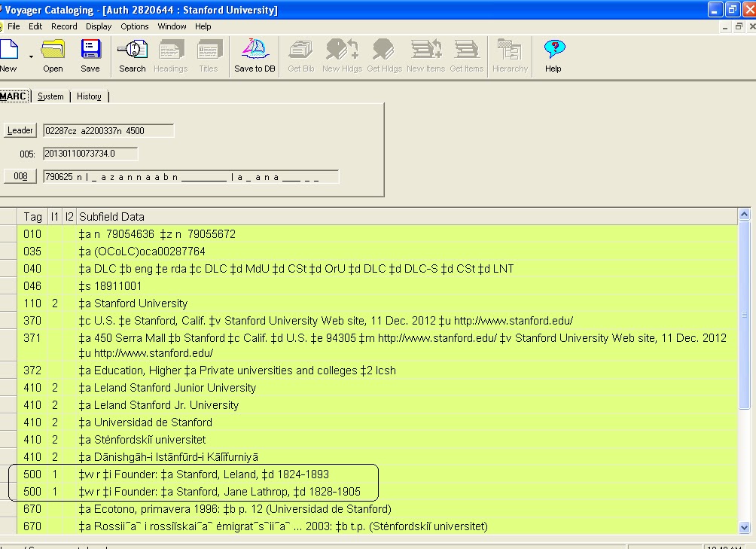
Task: Switch to the System tab
Action: coord(50,96)
